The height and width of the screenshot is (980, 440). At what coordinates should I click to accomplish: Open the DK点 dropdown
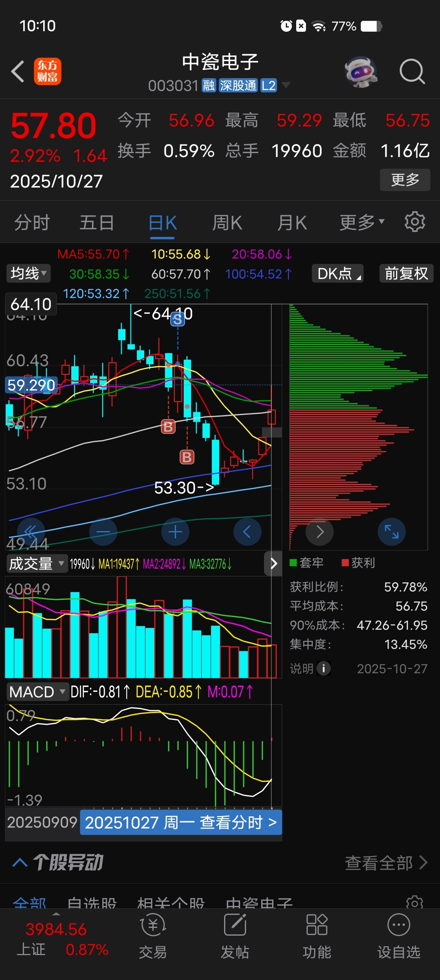(x=338, y=273)
